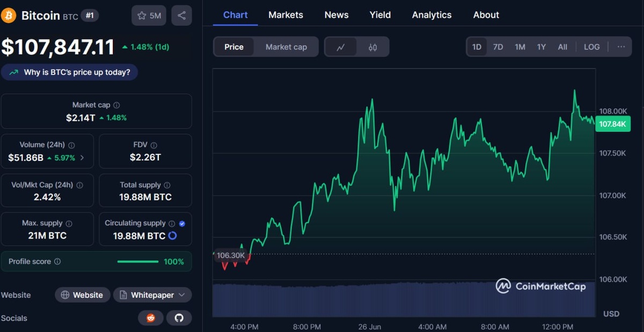
Task: Click the document icon on the Whitepaper button
Action: (x=123, y=295)
